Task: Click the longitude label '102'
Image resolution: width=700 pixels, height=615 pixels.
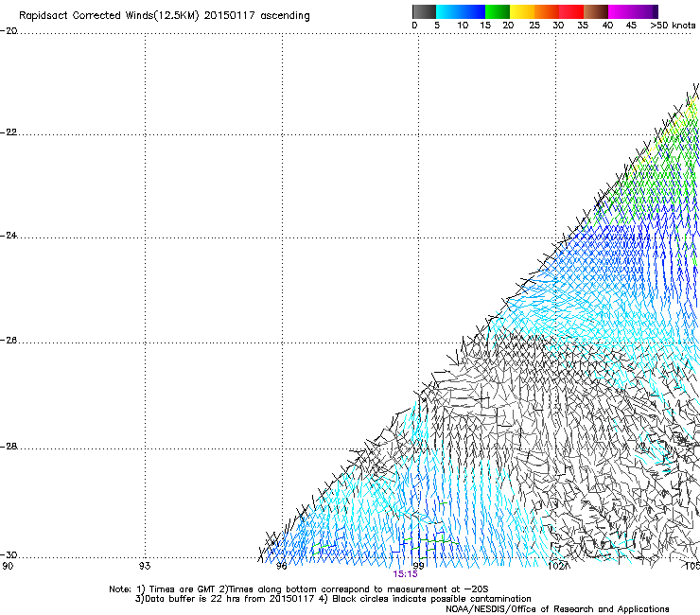Action: coord(557,566)
